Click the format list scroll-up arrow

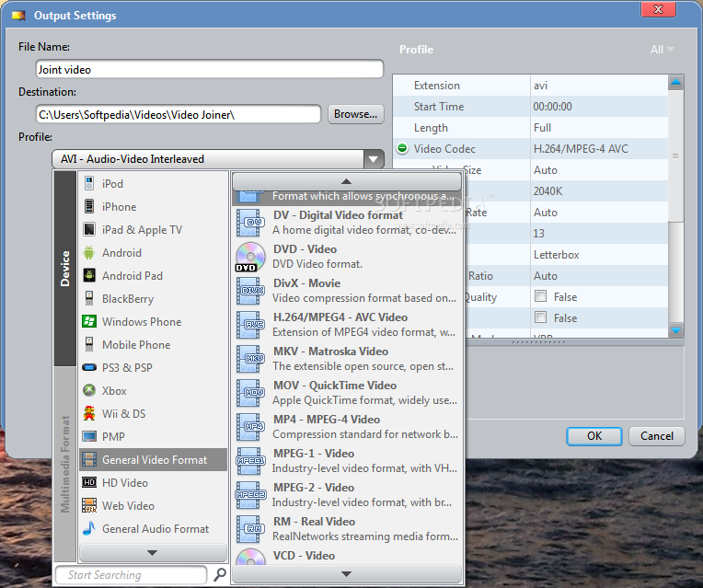(x=347, y=181)
